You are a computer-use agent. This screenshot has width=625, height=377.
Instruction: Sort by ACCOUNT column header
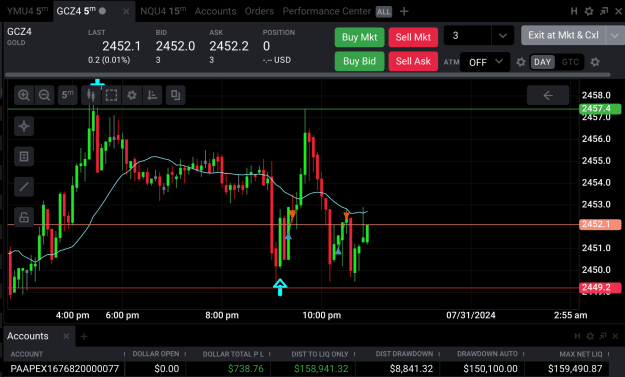point(26,354)
